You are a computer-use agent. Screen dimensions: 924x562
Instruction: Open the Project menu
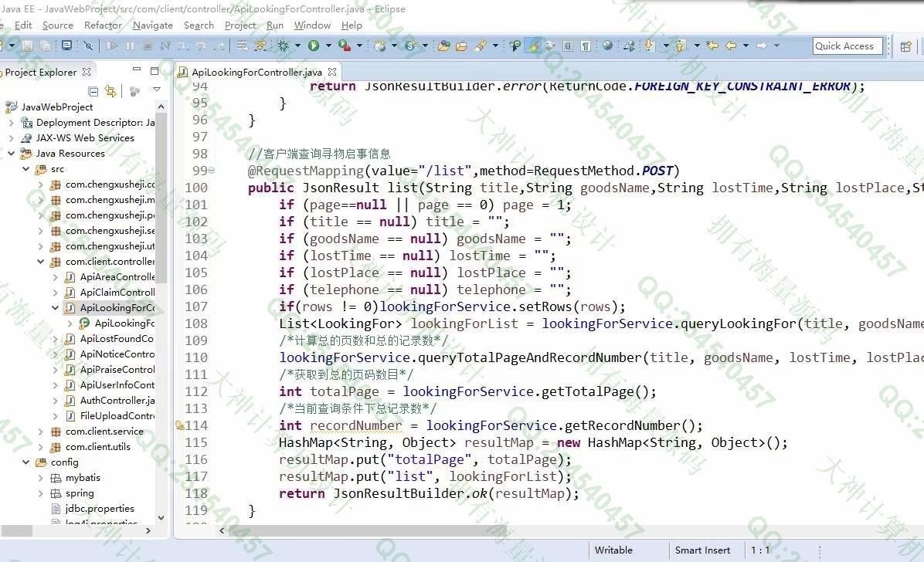[239, 25]
